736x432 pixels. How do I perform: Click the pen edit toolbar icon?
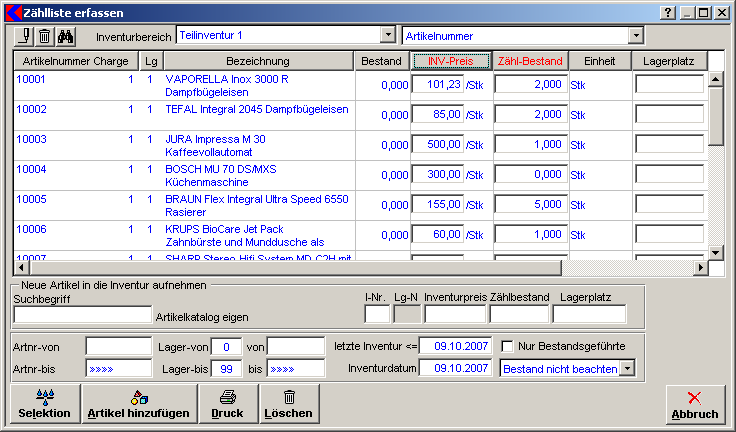(x=25, y=36)
